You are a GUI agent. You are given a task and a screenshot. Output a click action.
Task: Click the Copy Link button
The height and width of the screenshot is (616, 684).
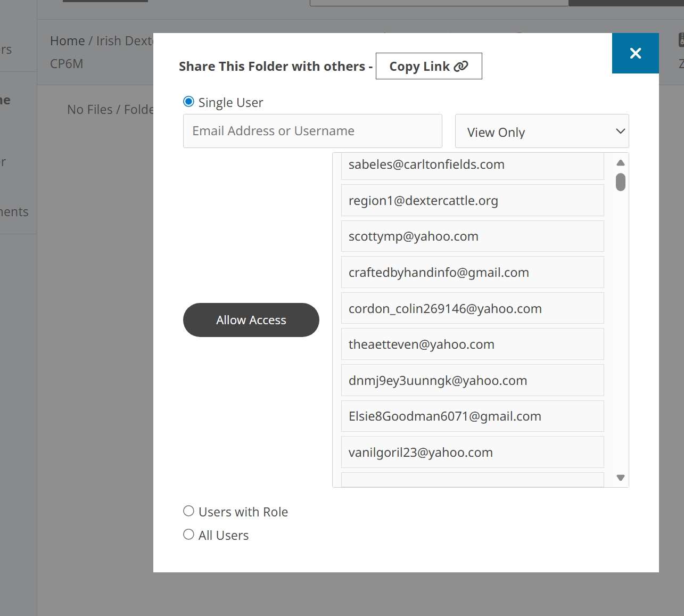coord(428,66)
